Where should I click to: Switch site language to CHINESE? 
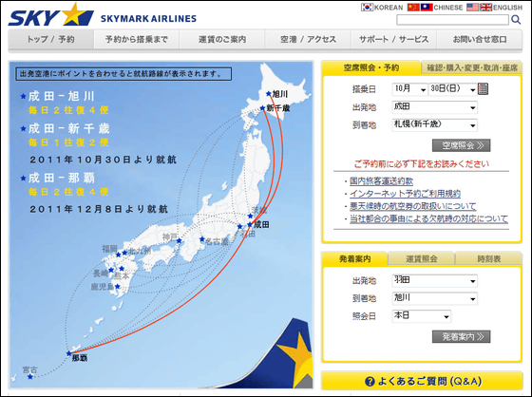pos(448,8)
